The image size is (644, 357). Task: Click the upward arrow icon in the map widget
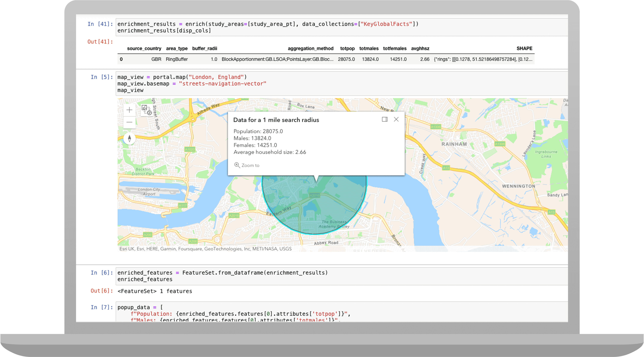(x=145, y=112)
